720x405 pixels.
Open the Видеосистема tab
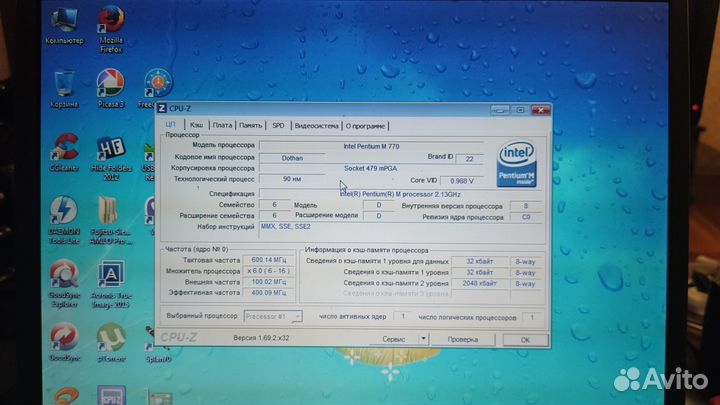[316, 125]
